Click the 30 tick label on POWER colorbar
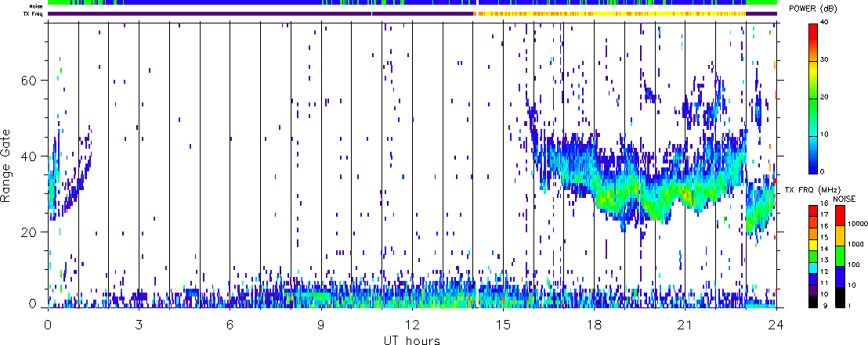The width and height of the screenshot is (868, 345). point(826,61)
